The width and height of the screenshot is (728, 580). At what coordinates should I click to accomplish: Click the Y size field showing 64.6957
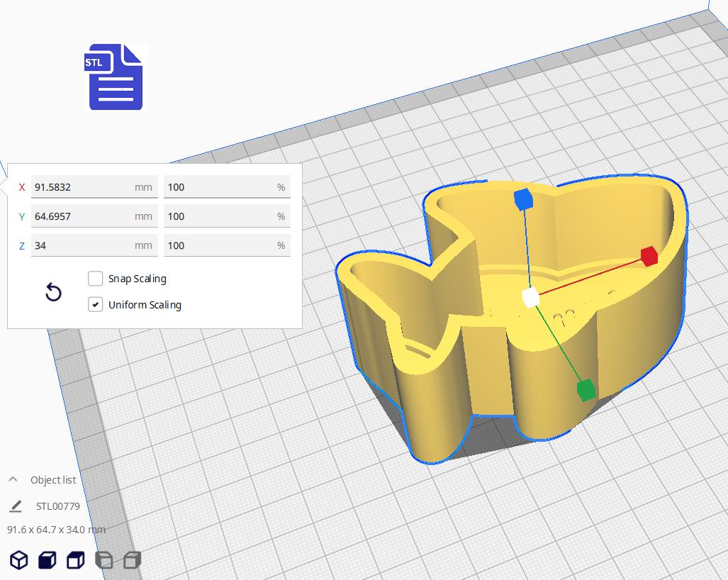(x=94, y=216)
